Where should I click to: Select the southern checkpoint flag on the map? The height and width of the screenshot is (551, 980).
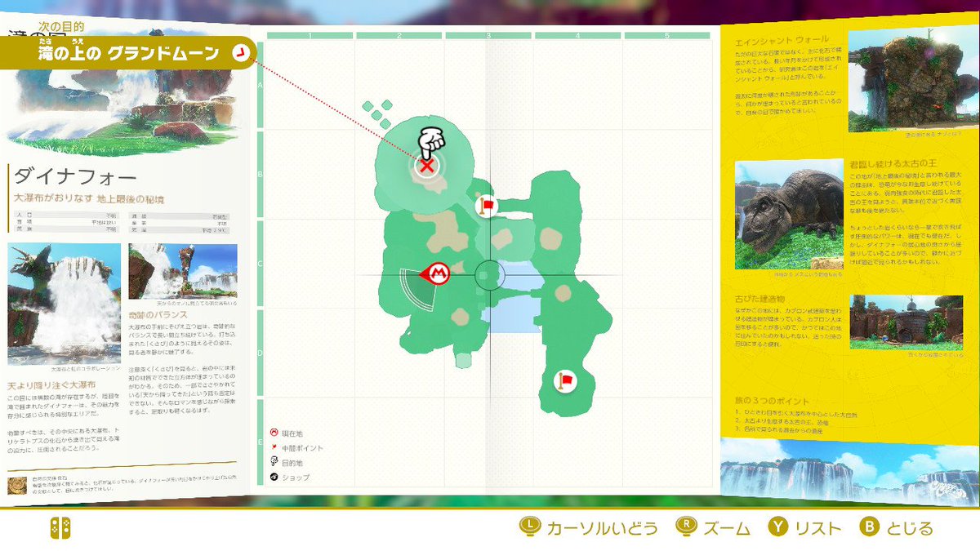pos(565,380)
